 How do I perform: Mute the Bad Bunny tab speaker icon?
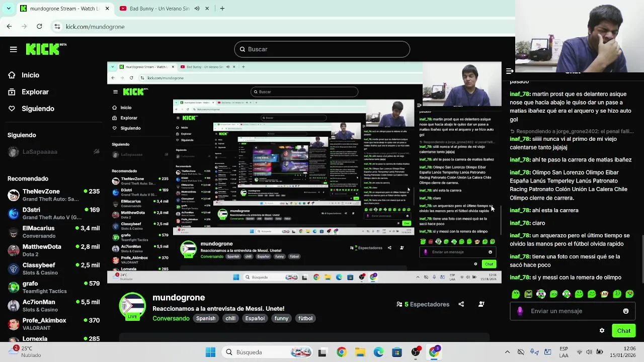pyautogui.click(x=197, y=9)
